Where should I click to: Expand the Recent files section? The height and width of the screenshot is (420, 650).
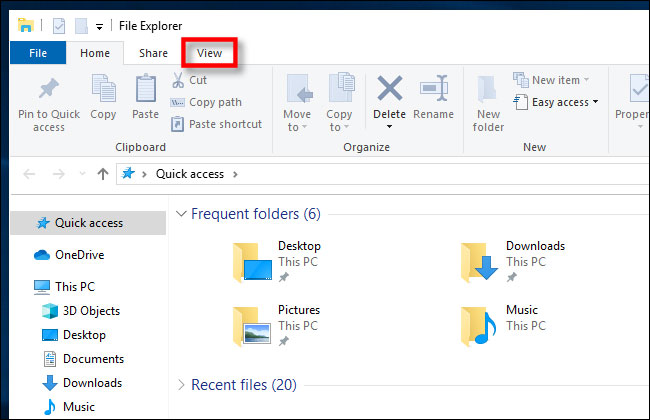(181, 385)
